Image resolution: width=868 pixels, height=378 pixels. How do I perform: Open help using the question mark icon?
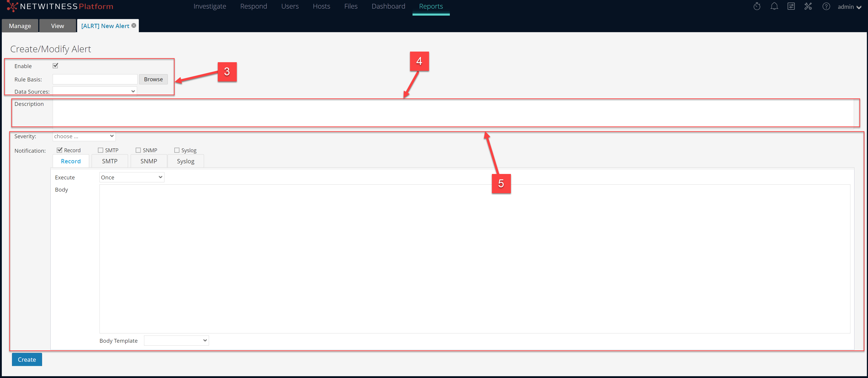tap(826, 6)
